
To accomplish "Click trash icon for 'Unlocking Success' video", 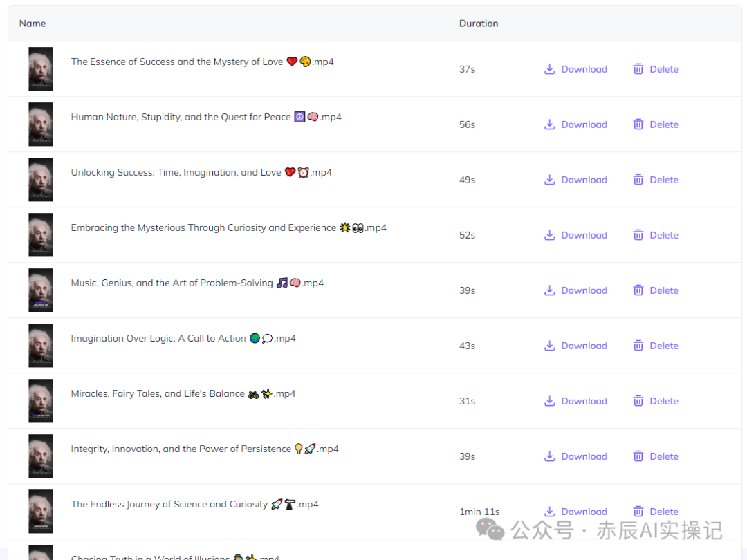I will tap(638, 180).
